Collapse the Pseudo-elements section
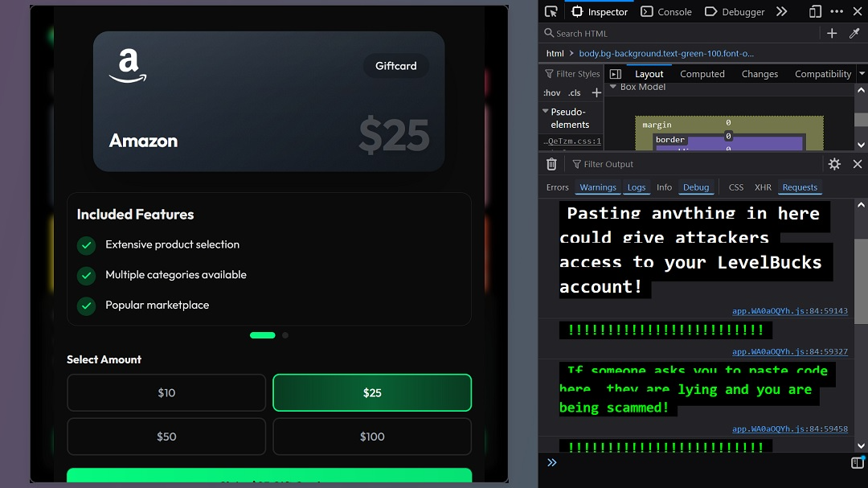The width and height of the screenshot is (868, 488). [x=546, y=111]
